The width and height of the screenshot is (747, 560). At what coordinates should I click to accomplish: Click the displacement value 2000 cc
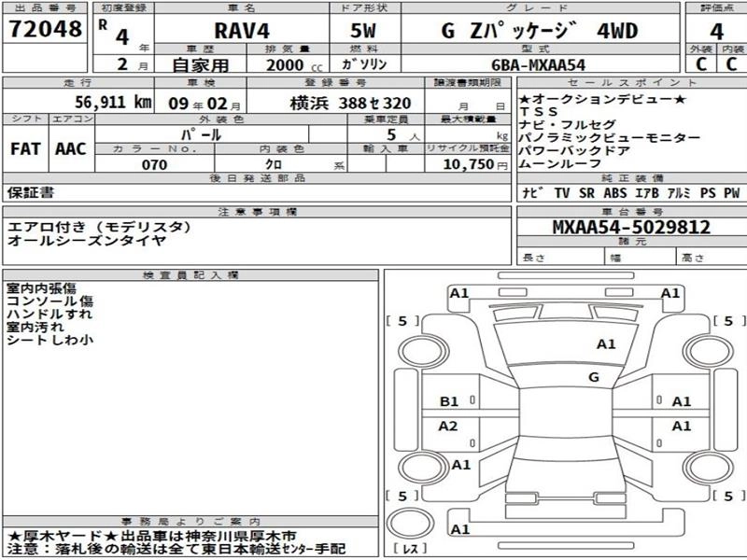(x=294, y=65)
